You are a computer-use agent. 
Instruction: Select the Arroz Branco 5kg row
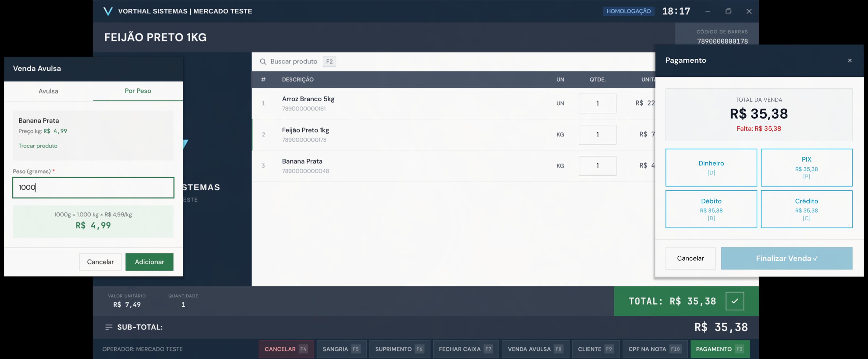[453, 103]
